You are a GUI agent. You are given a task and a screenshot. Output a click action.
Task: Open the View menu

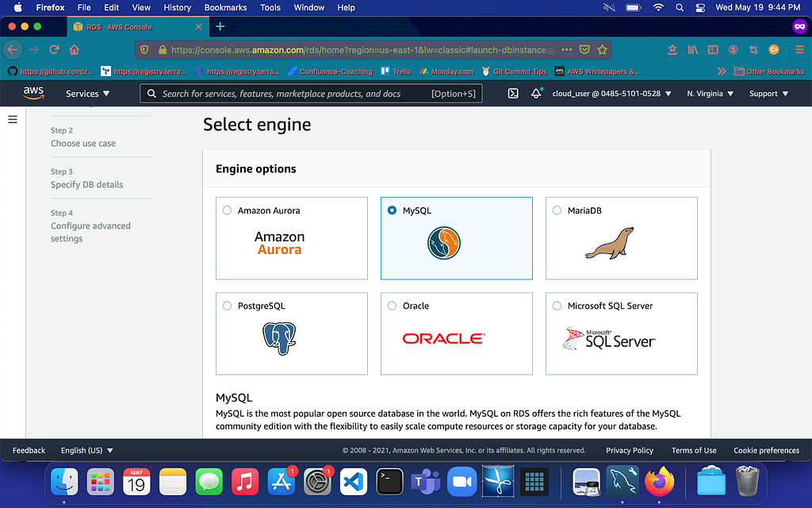(x=141, y=8)
